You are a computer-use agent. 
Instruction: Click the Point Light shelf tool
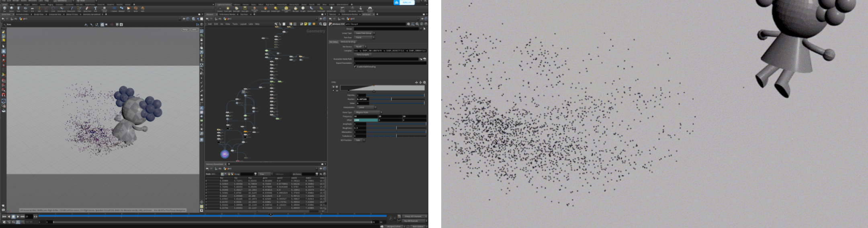coord(228,8)
